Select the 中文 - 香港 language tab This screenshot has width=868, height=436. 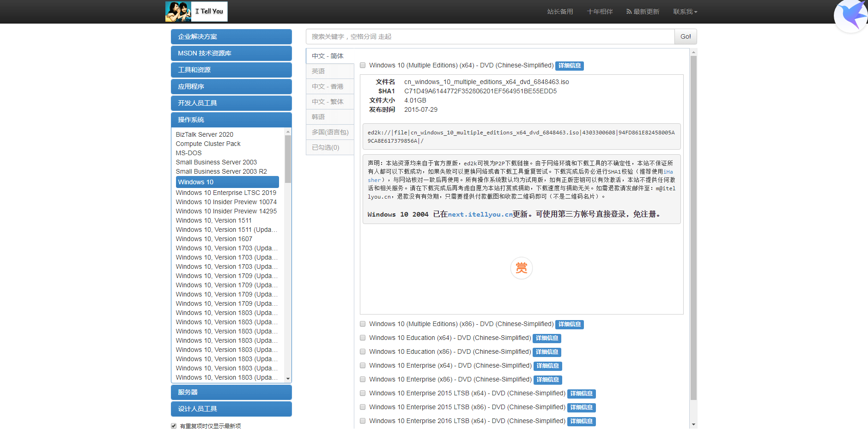coord(330,86)
